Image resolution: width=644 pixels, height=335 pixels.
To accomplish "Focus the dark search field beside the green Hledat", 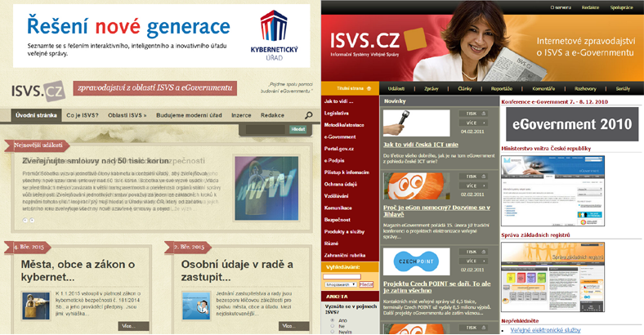I will [x=265, y=130].
